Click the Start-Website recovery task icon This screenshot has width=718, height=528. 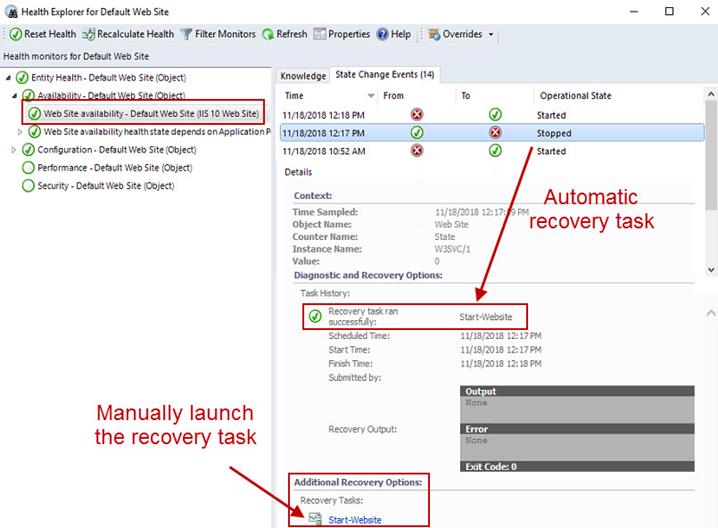click(x=315, y=518)
